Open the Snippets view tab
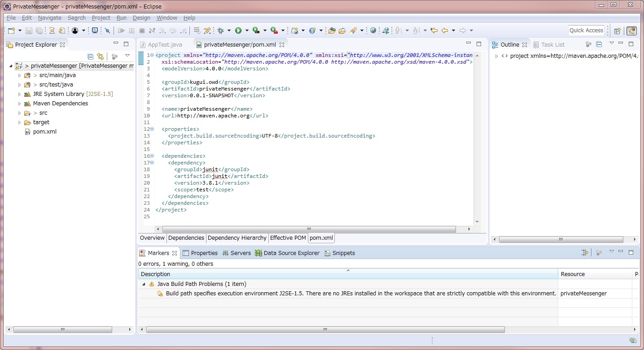Viewport: 644px width, 350px height. (x=340, y=253)
